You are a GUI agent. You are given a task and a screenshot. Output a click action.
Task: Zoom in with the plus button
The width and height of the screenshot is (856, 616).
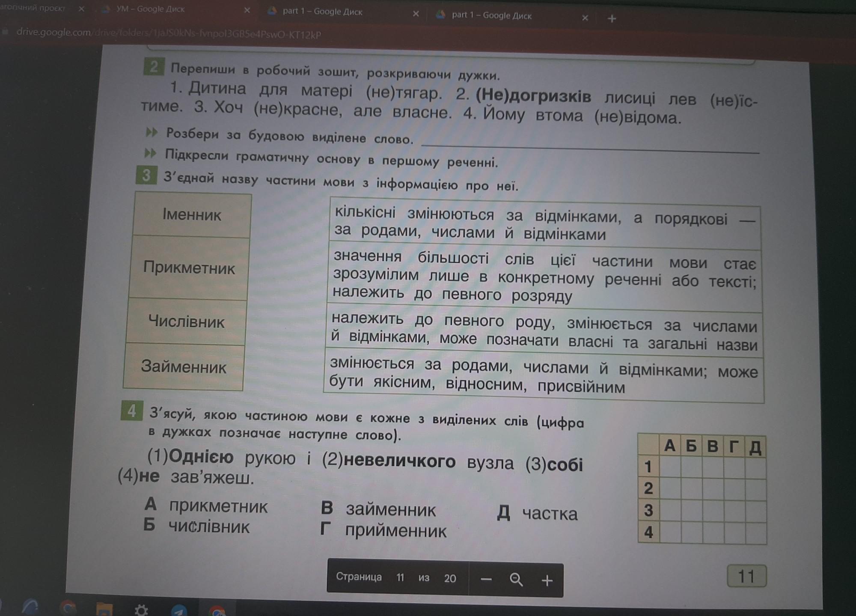(x=547, y=580)
